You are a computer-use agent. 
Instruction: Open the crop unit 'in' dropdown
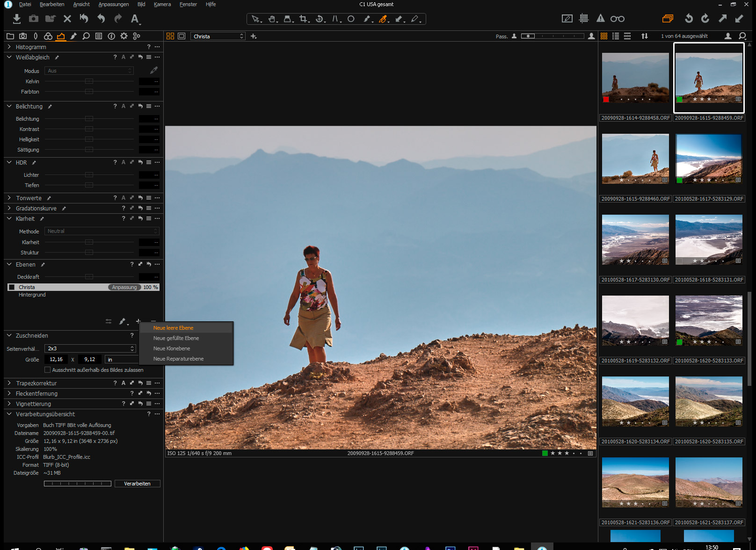pos(122,360)
